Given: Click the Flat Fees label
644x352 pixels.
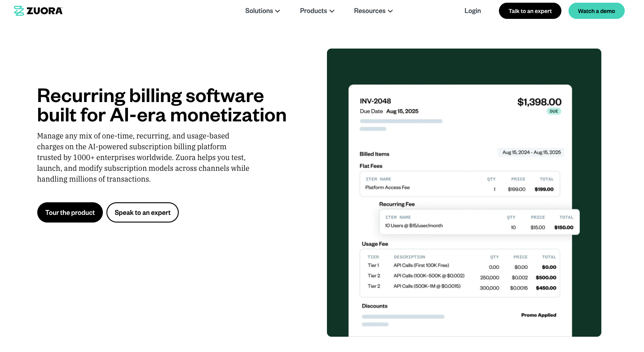Looking at the screenshot, I should [371, 166].
